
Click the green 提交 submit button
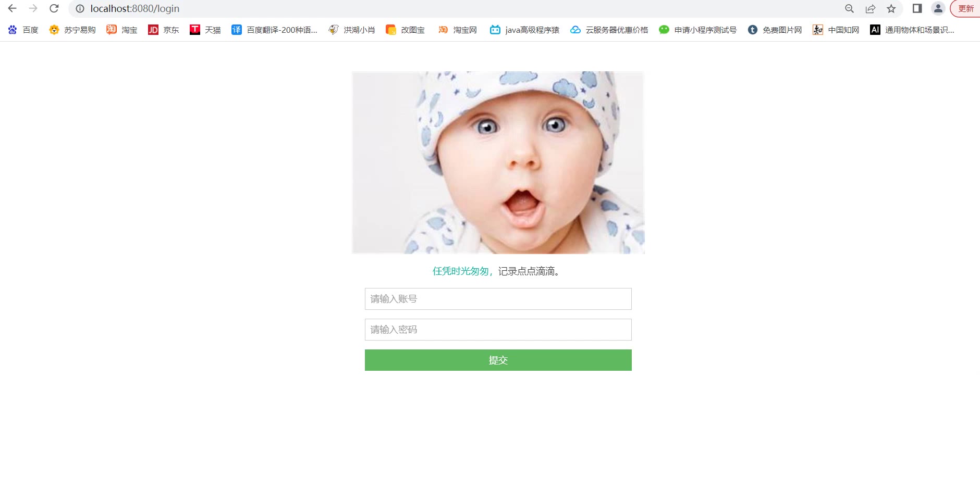(x=498, y=360)
